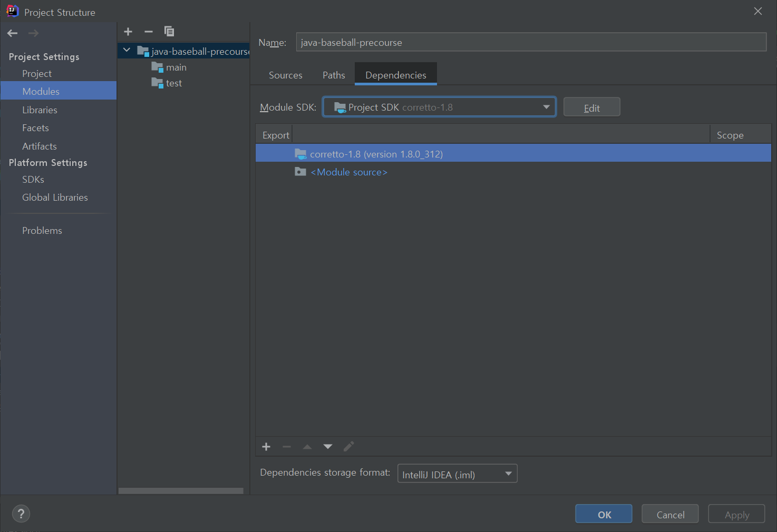Select the <Module source> dependency row
Viewport: 777px width, 532px height.
[513, 172]
